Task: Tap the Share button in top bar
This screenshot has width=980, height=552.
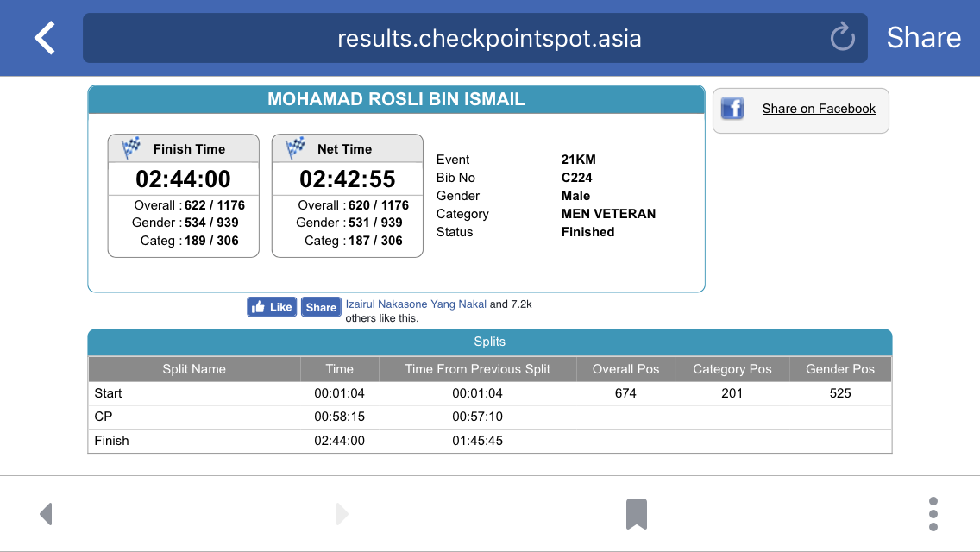Action: point(924,37)
